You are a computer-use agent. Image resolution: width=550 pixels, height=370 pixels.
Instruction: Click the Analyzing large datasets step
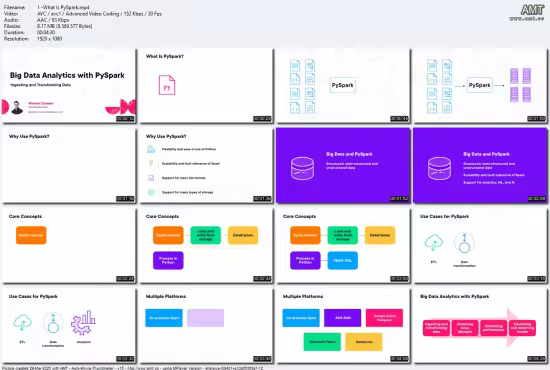(465, 328)
